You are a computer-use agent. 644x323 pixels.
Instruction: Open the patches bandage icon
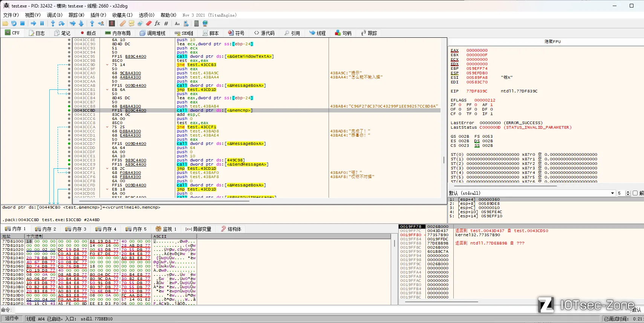[123, 23]
